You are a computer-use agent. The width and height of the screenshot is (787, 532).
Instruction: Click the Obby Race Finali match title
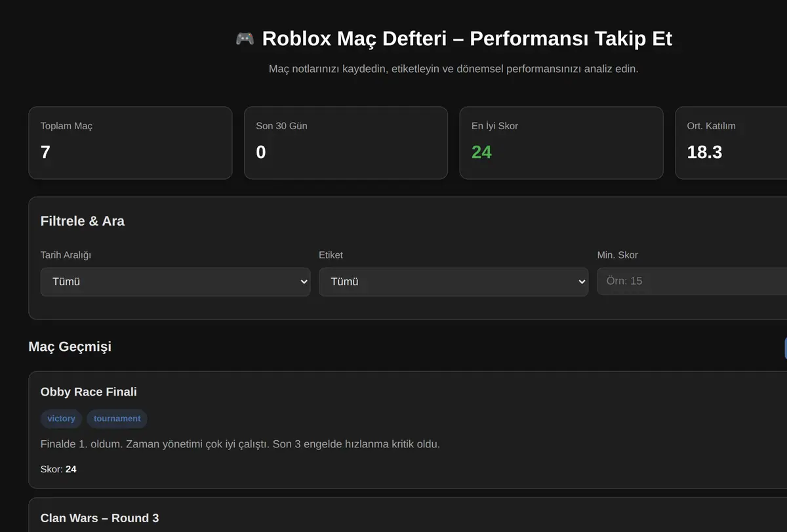pos(89,392)
